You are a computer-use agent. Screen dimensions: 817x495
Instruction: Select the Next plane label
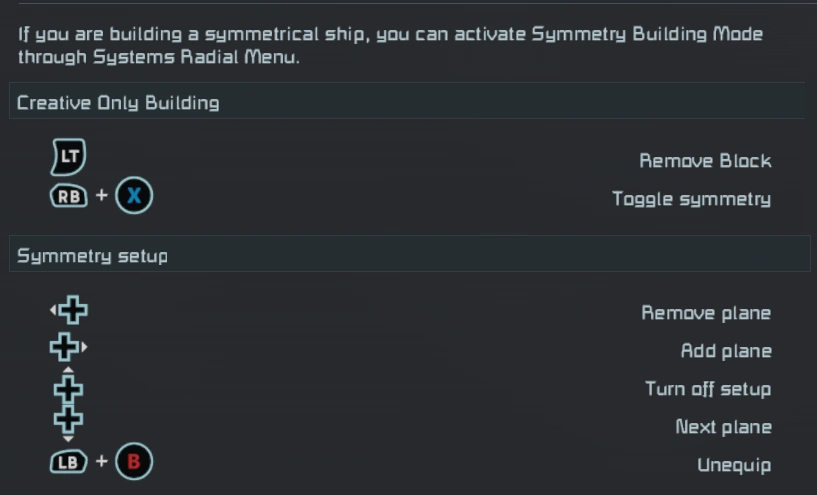723,427
